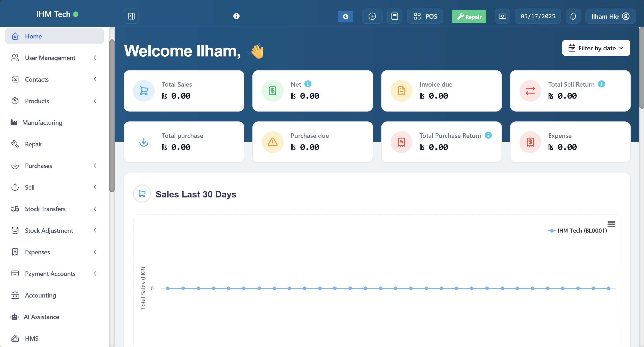Expand Expenses menu chevron
This screenshot has height=347, width=644.
[95, 252]
